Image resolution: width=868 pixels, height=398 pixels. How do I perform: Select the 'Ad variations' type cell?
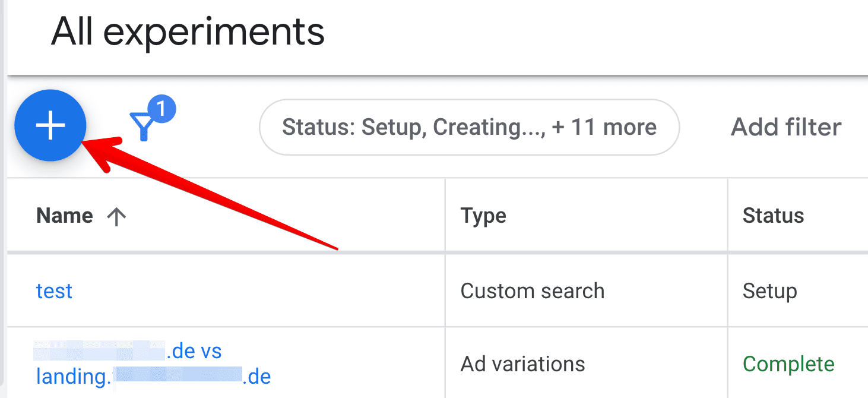(522, 364)
